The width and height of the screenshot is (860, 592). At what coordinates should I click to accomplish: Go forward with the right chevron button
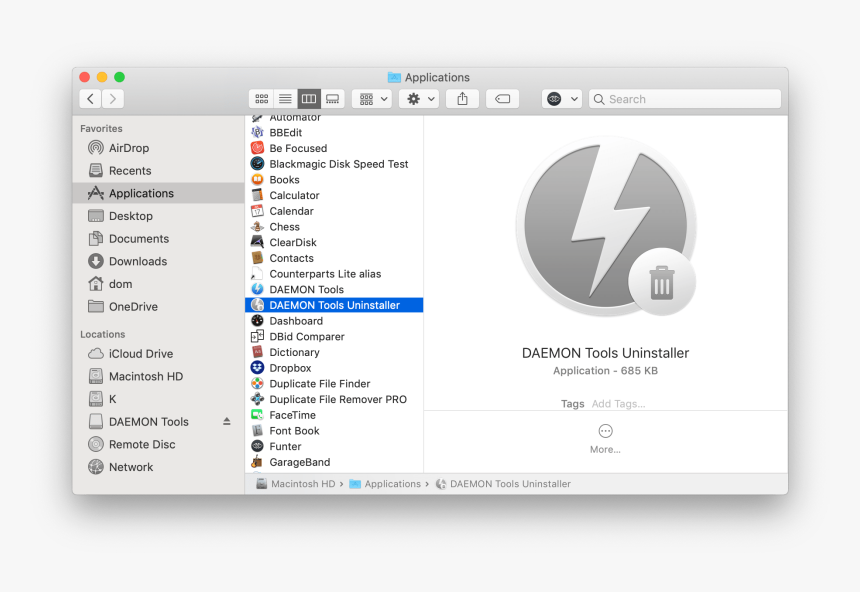coord(112,99)
